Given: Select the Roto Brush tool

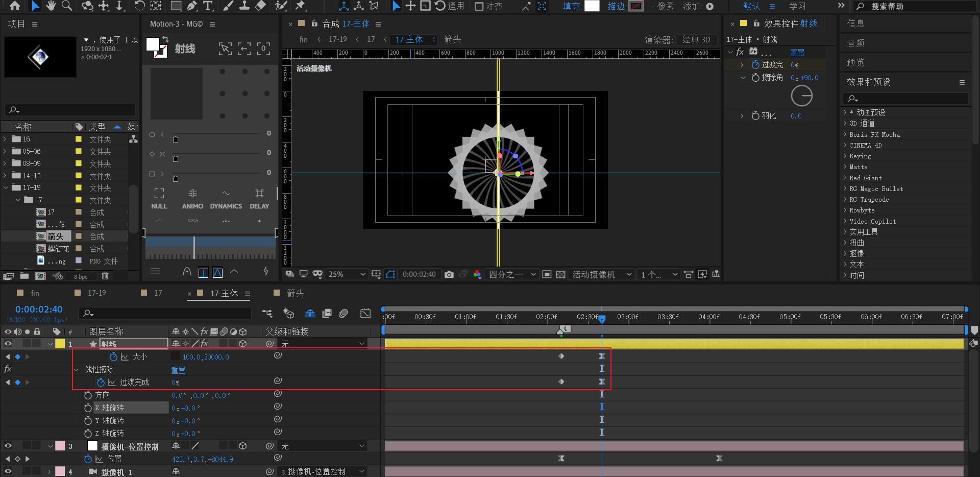Looking at the screenshot, I should (281, 6).
